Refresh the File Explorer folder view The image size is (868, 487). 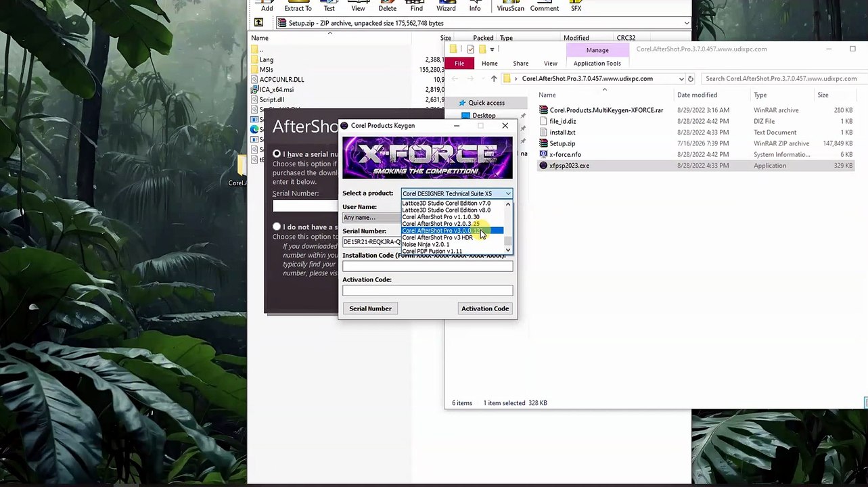tap(690, 78)
